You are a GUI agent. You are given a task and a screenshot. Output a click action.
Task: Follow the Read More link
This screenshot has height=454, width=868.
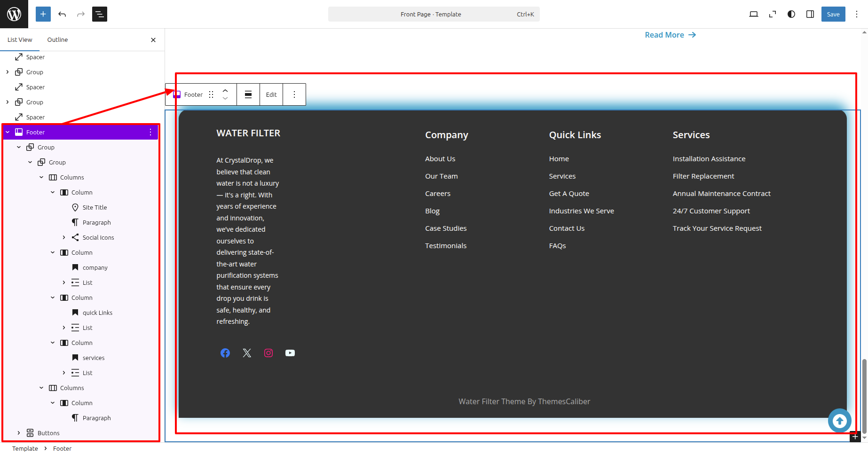671,35
